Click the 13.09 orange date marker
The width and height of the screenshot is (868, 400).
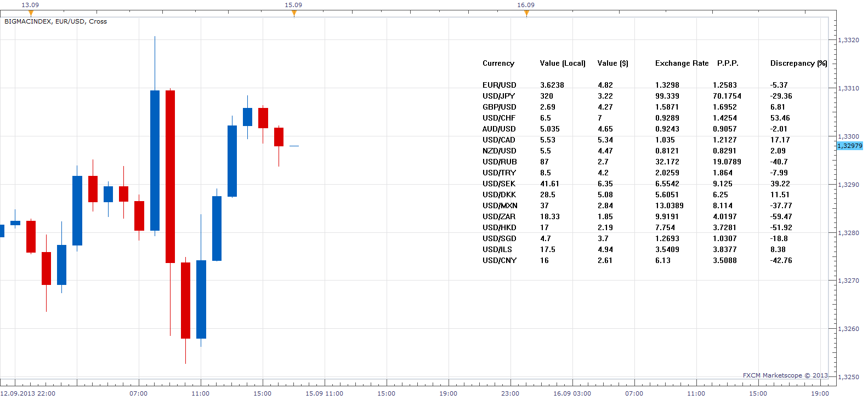pos(31,13)
